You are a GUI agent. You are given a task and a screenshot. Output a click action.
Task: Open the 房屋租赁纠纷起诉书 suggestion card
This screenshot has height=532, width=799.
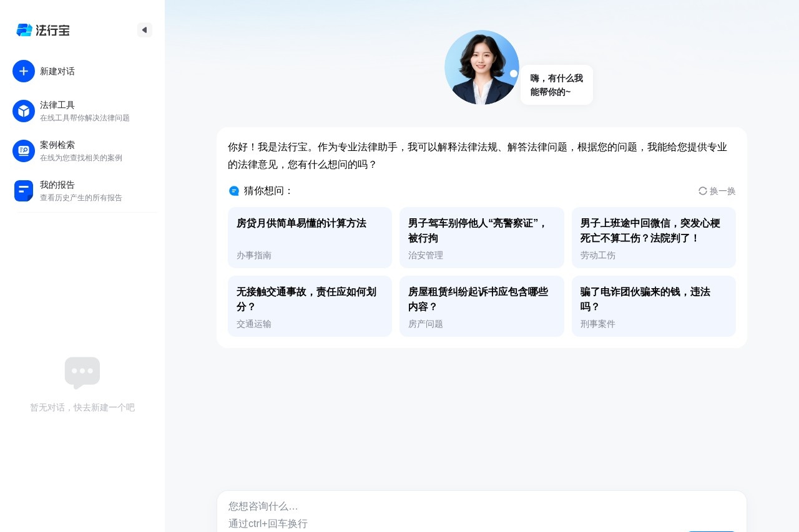(x=482, y=306)
